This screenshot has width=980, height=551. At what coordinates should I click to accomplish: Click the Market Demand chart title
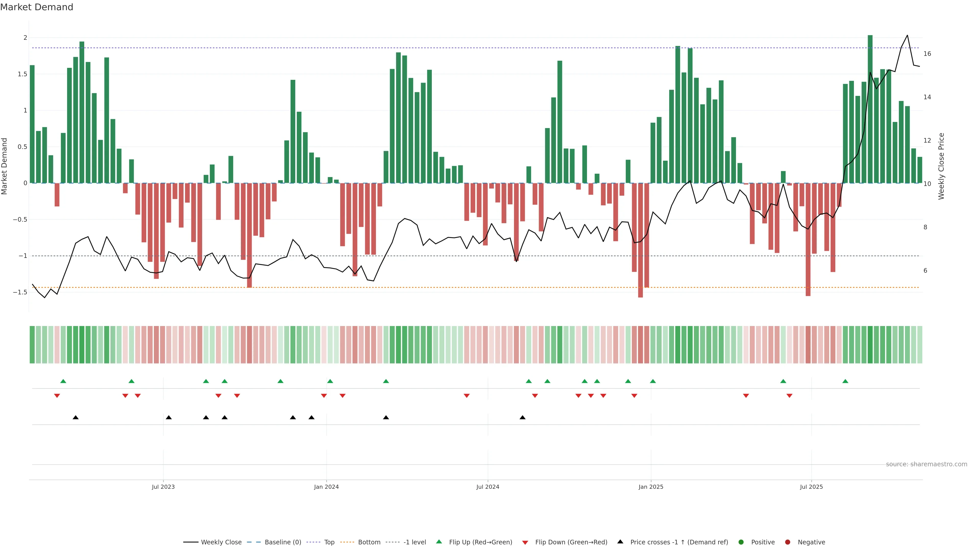pos(36,7)
